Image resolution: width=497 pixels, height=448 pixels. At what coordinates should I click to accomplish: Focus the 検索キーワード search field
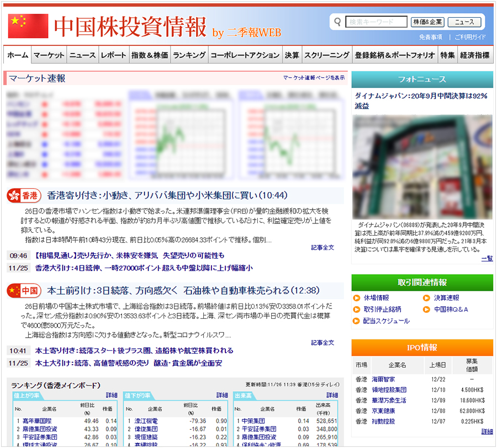(376, 22)
